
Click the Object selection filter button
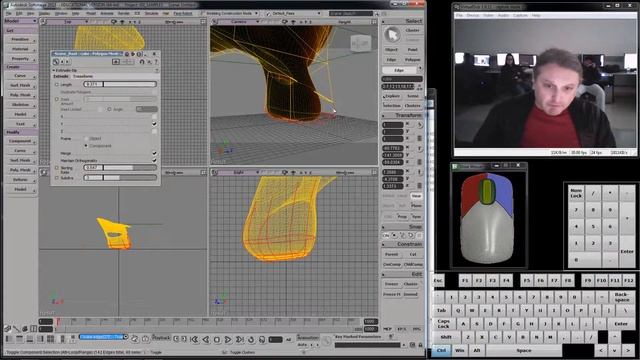click(x=391, y=50)
